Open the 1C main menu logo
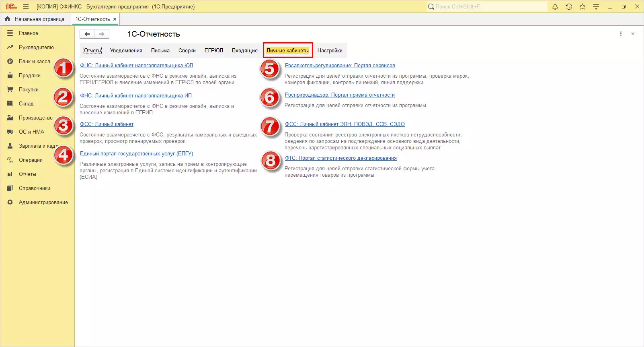This screenshot has height=347, width=644. tap(11, 6)
